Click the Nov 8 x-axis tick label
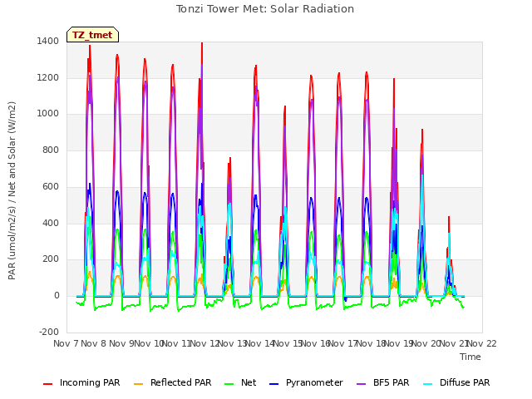The height and width of the screenshot is (399, 532). tap(94, 343)
